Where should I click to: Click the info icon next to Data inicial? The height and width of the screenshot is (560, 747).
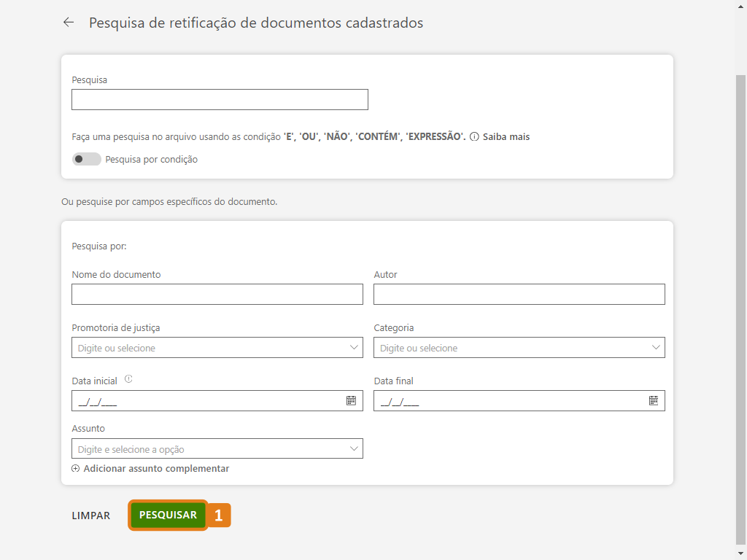coord(128,379)
